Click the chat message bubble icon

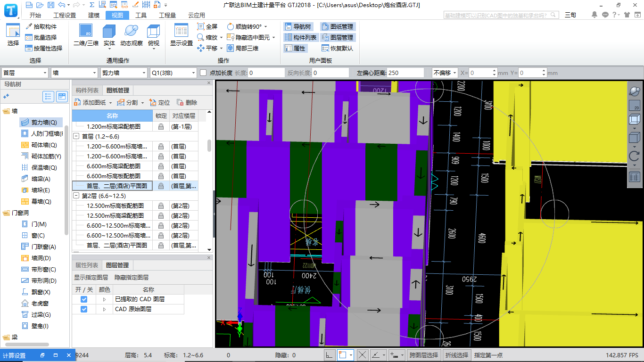coord(605,15)
